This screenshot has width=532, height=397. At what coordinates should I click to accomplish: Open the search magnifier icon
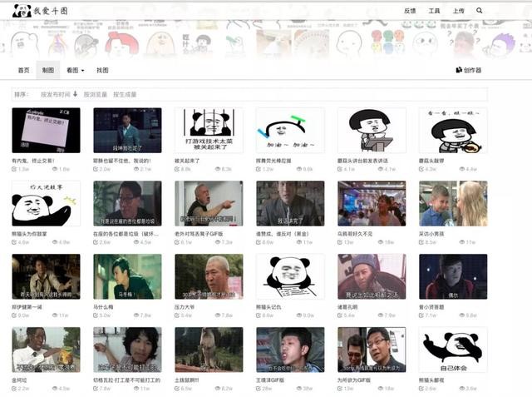pyautogui.click(x=480, y=11)
